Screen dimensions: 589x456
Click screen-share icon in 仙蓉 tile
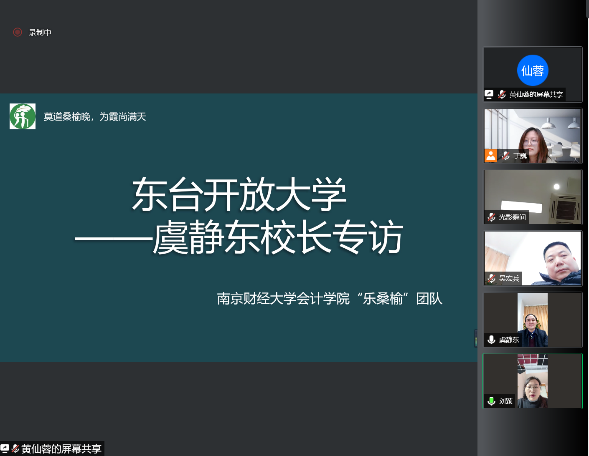pos(489,94)
